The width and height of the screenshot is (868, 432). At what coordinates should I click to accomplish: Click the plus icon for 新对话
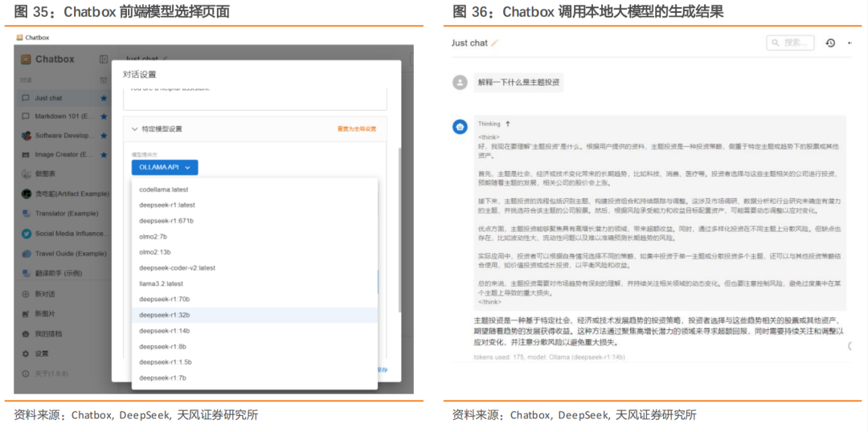tap(26, 294)
